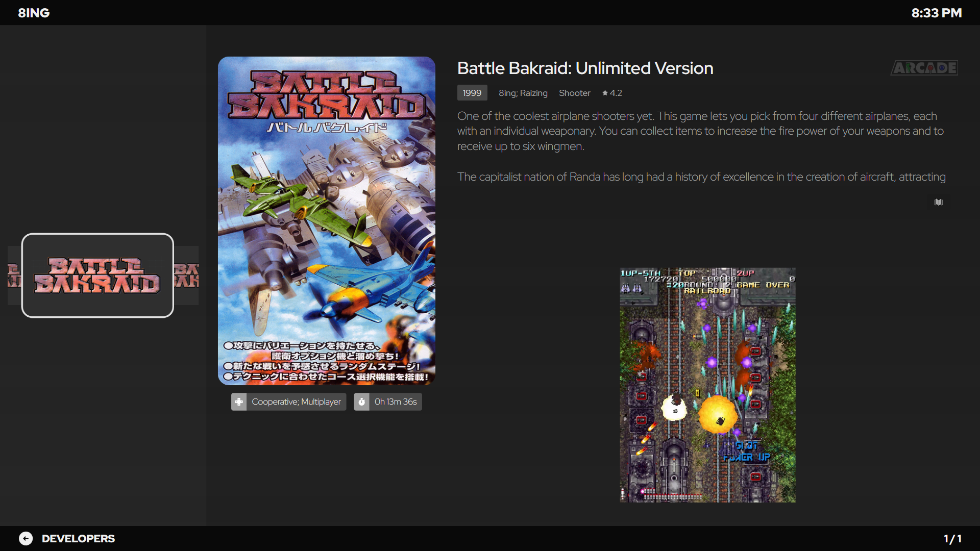
Task: Click the 8ING collection header
Action: click(x=34, y=13)
